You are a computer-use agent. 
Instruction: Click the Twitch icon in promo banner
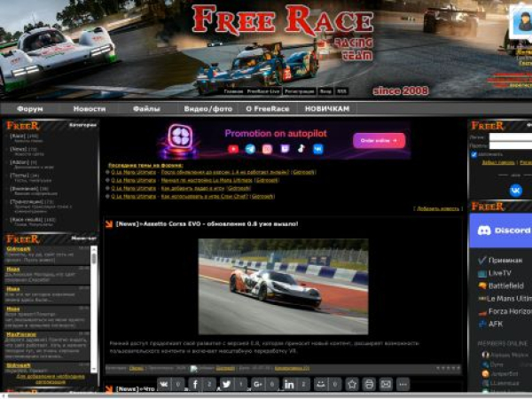click(285, 149)
